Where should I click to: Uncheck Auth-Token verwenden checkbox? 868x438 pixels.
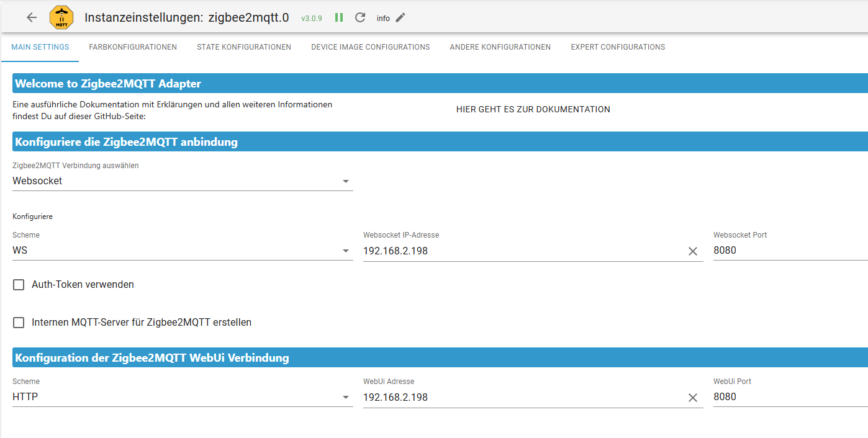[x=18, y=284]
